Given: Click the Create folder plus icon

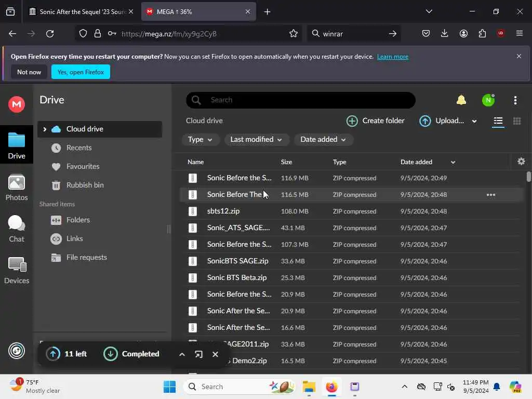Looking at the screenshot, I should (x=352, y=121).
